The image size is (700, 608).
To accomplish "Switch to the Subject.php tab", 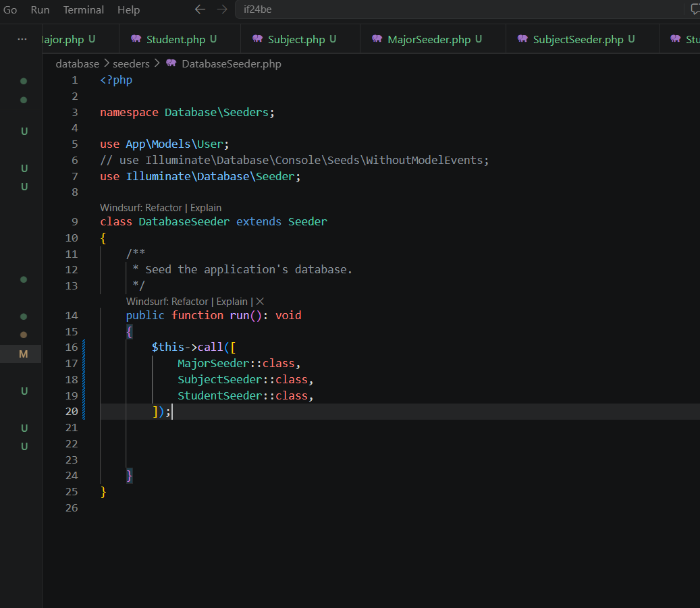I will 300,39.
